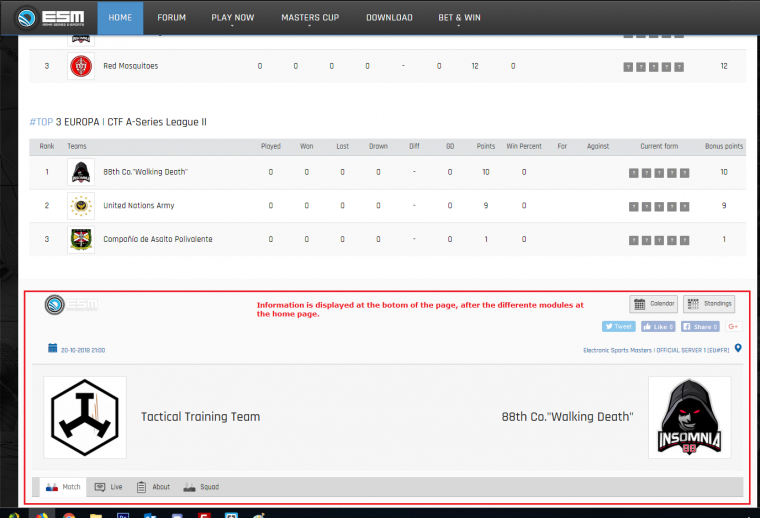Click the Win Percent column header
The width and height of the screenshot is (760, 518).
tap(524, 146)
